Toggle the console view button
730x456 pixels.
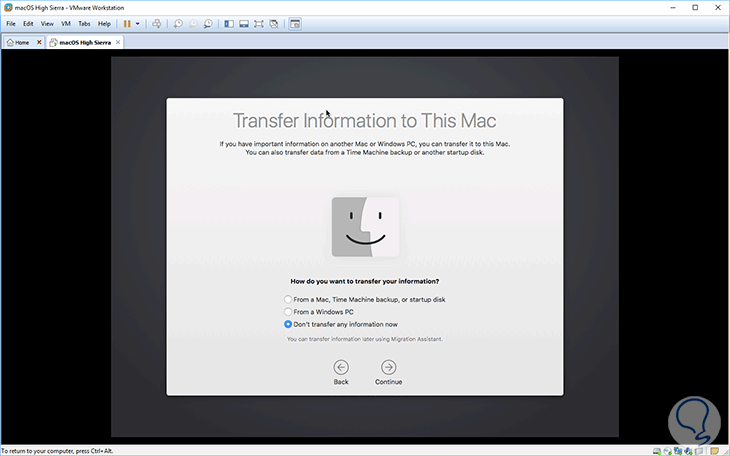coord(295,24)
